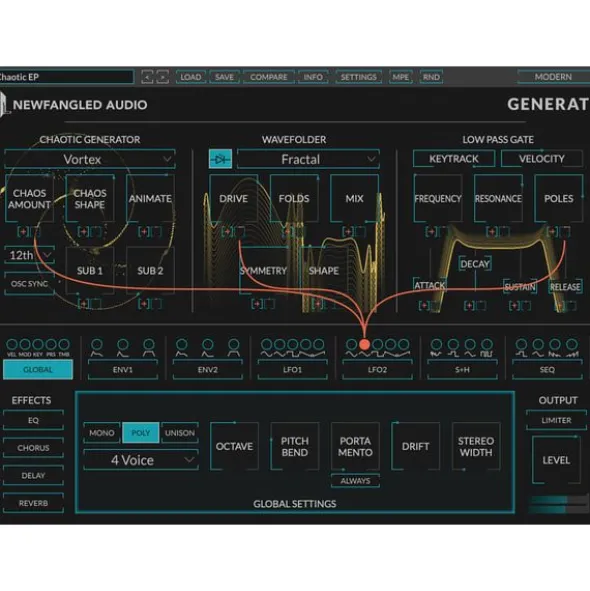Open the SETTINGS button

point(359,77)
